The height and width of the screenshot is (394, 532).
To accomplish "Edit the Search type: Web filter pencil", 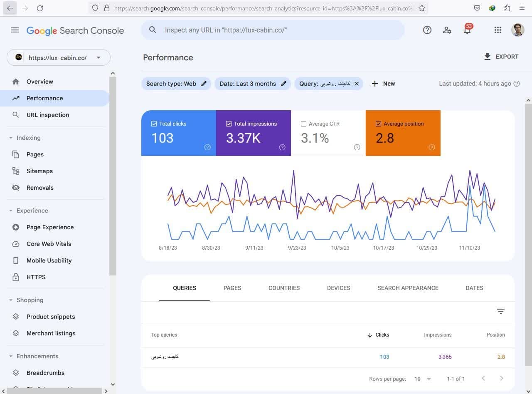I will click(204, 84).
